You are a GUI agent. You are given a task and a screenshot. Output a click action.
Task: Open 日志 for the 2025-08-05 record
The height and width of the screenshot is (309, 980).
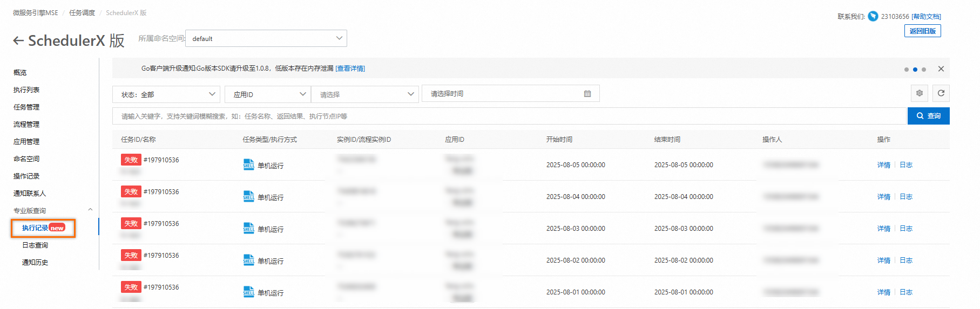tap(906, 165)
